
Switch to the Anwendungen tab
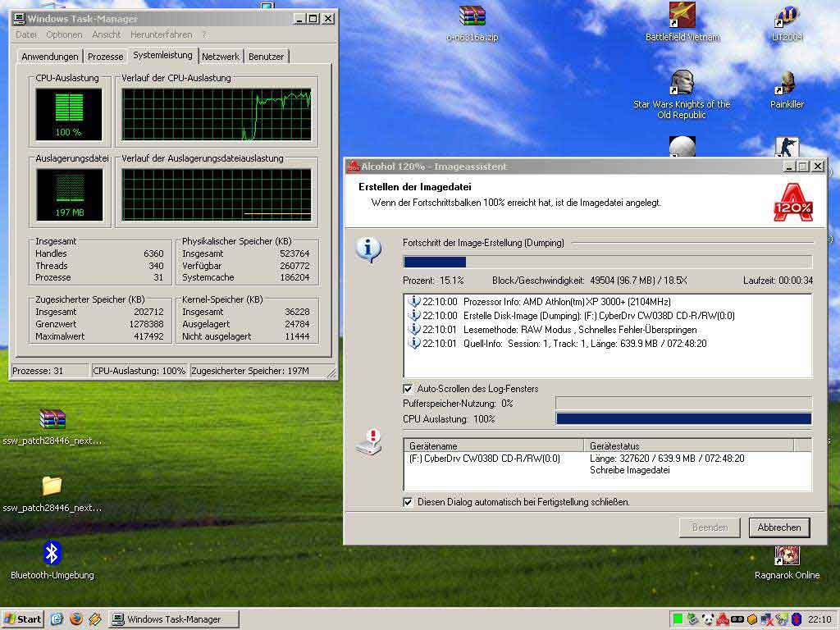click(x=50, y=57)
